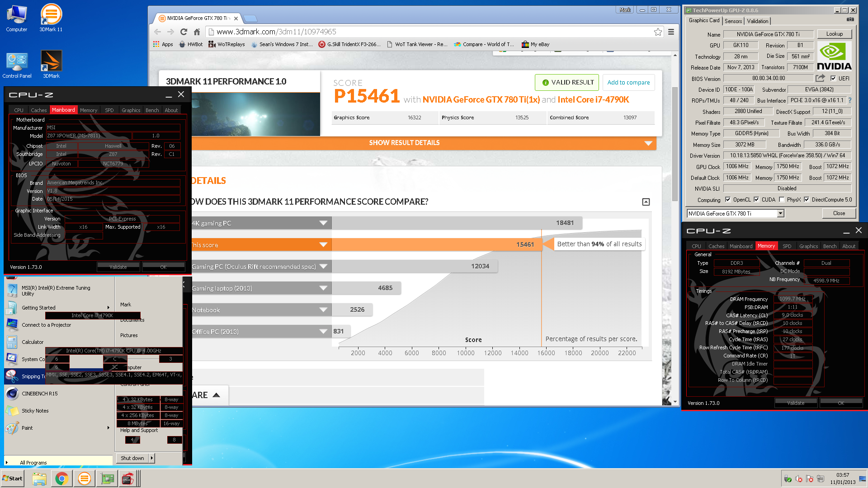
Task: Click Add to compare button
Action: tap(628, 82)
